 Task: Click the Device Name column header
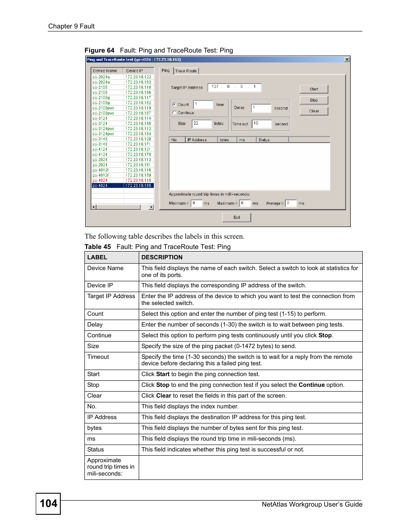tap(107, 71)
